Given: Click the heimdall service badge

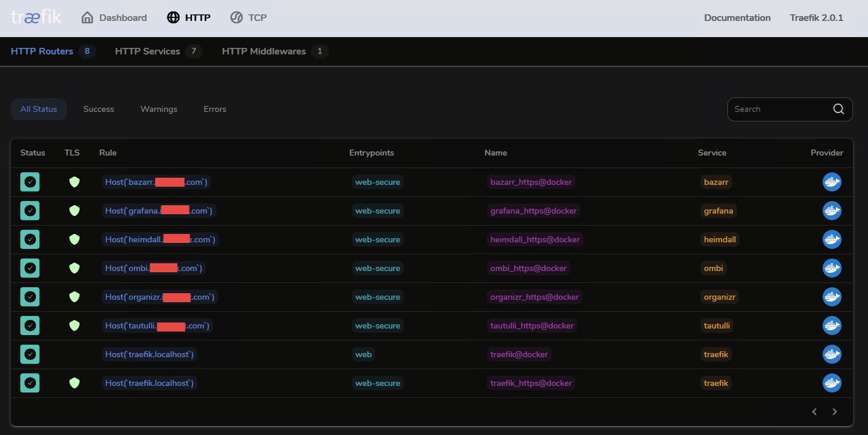Looking at the screenshot, I should point(720,239).
